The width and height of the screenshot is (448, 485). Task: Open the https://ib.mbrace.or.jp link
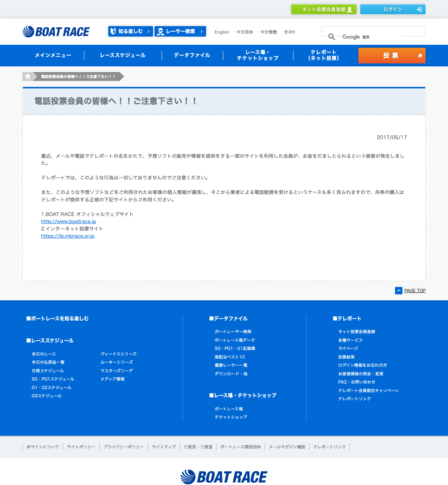[x=68, y=236]
